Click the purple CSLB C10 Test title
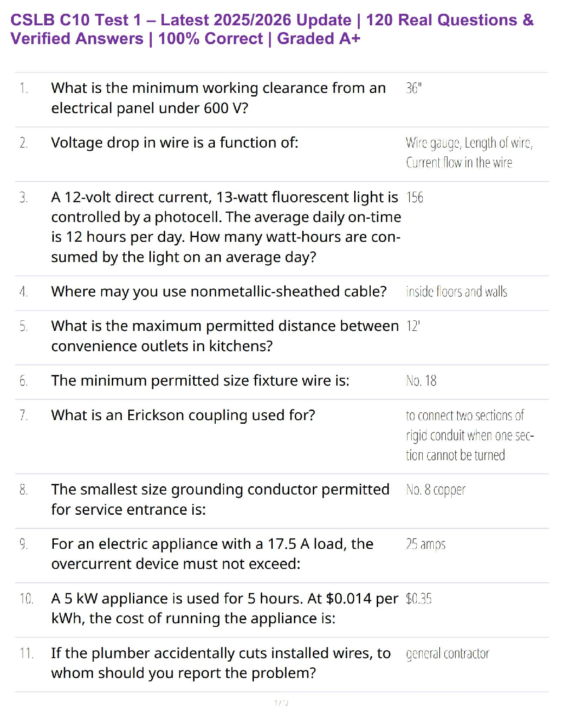This screenshot has width=563, height=728. pyautogui.click(x=271, y=29)
